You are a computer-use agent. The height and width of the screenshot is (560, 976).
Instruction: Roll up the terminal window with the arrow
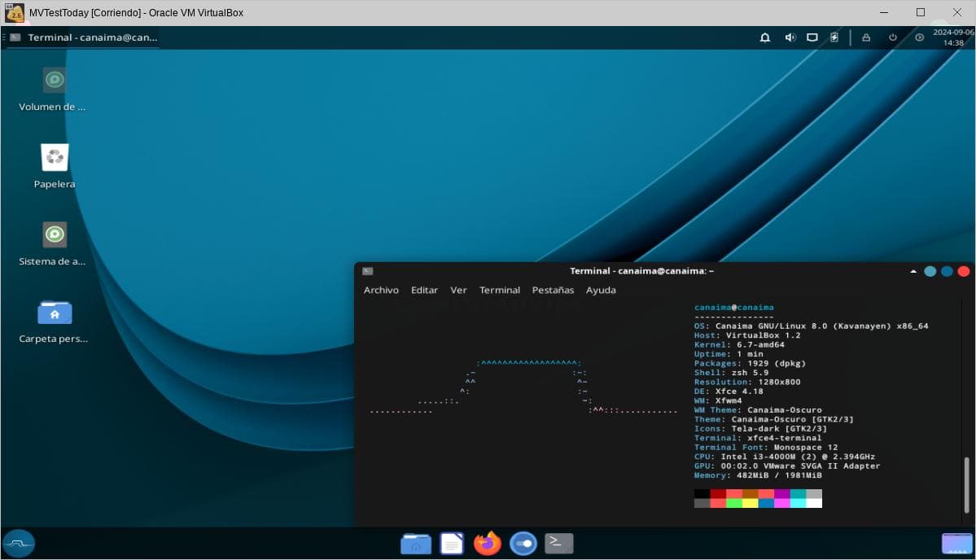point(913,271)
